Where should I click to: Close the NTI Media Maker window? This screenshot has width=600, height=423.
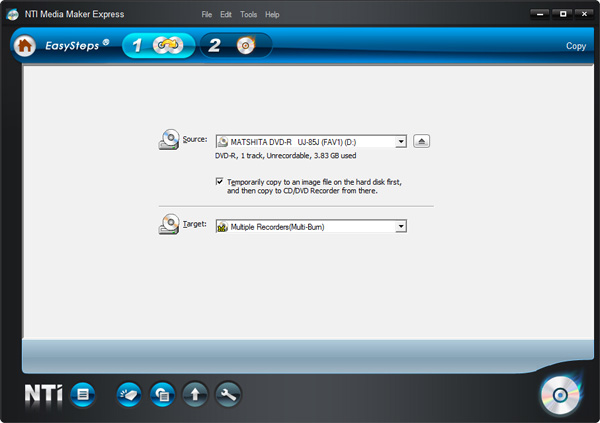click(584, 14)
